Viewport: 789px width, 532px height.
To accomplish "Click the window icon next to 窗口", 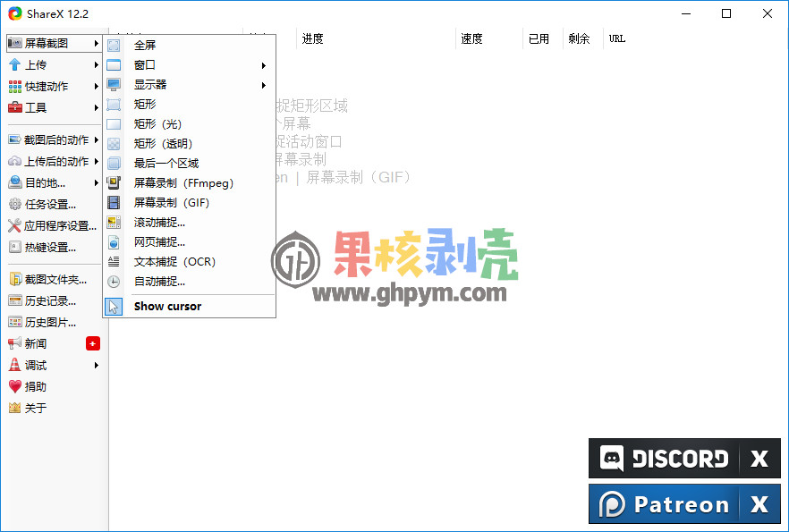I will 114,65.
